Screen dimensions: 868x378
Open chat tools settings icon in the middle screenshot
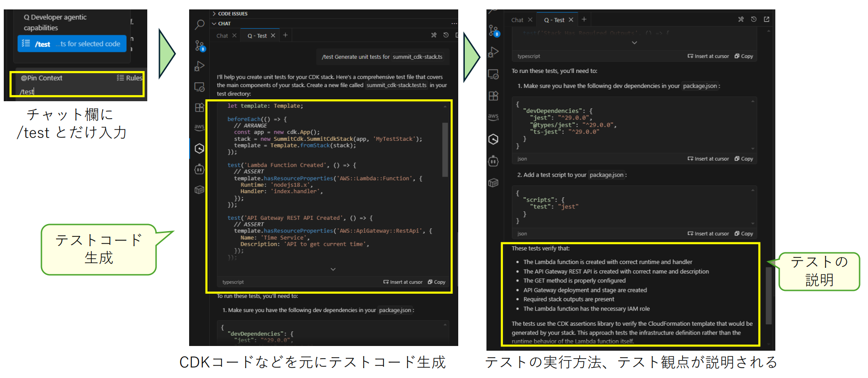tap(434, 35)
